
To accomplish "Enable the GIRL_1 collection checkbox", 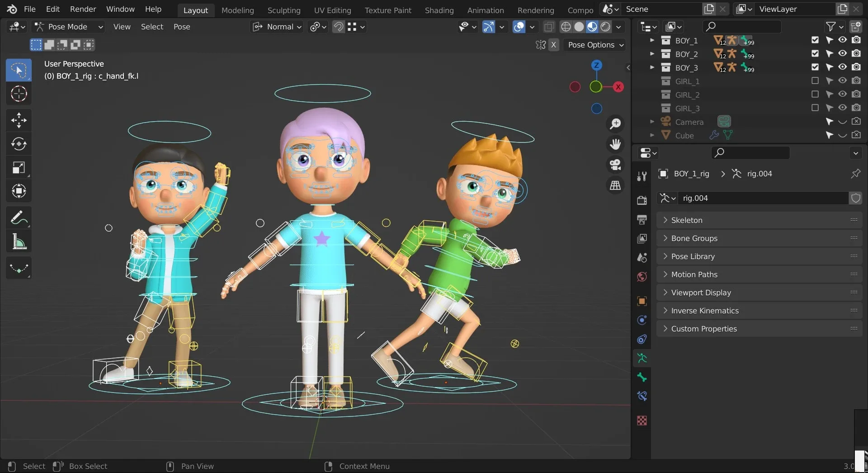I will point(815,80).
